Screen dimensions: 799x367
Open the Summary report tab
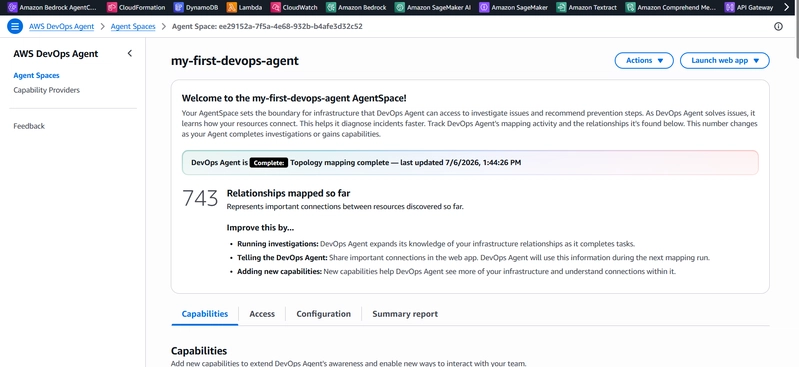[x=405, y=314]
